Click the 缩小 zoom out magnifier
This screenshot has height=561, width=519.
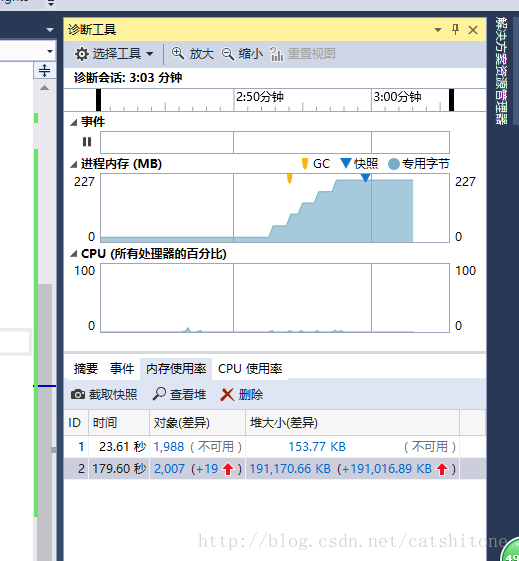242,54
